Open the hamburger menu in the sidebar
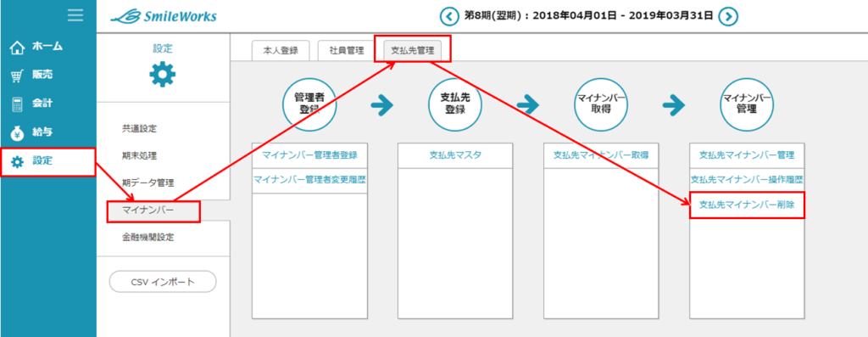This screenshot has height=337, width=868. (75, 15)
